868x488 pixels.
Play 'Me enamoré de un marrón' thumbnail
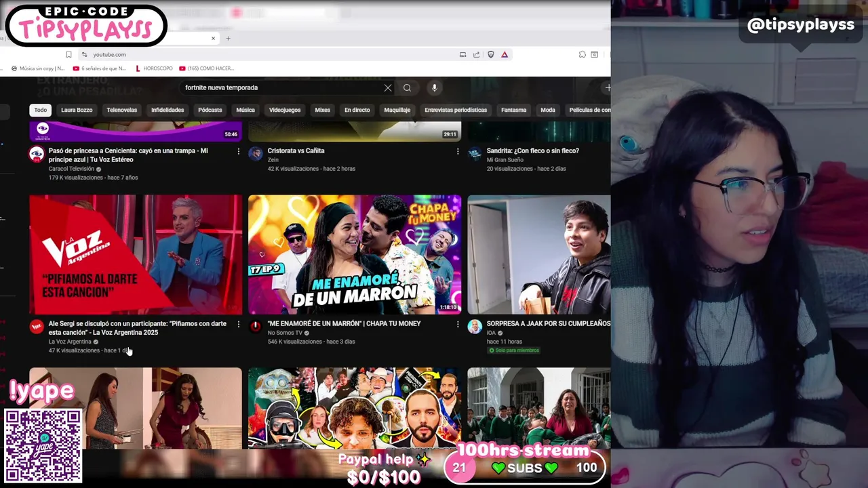[x=355, y=255]
